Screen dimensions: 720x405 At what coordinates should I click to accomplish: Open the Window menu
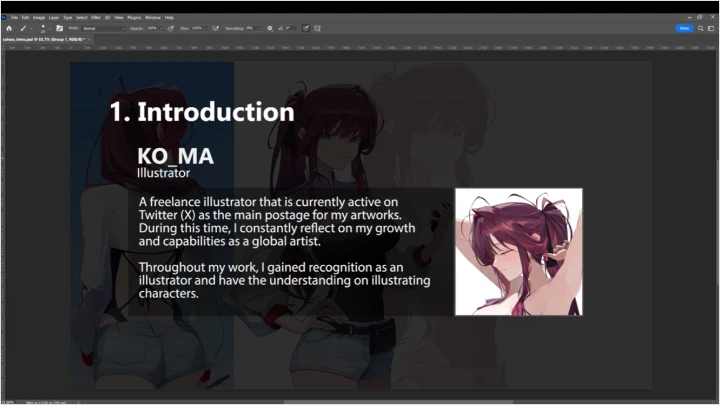pyautogui.click(x=153, y=17)
